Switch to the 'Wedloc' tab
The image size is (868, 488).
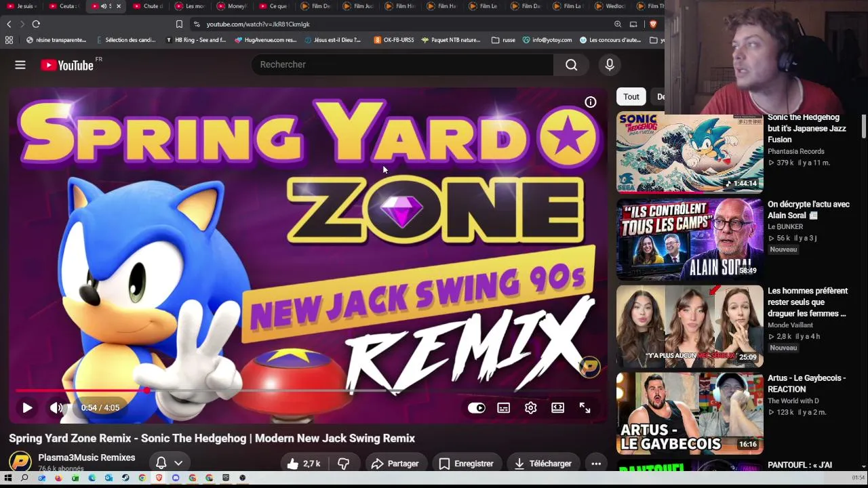[x=610, y=6]
